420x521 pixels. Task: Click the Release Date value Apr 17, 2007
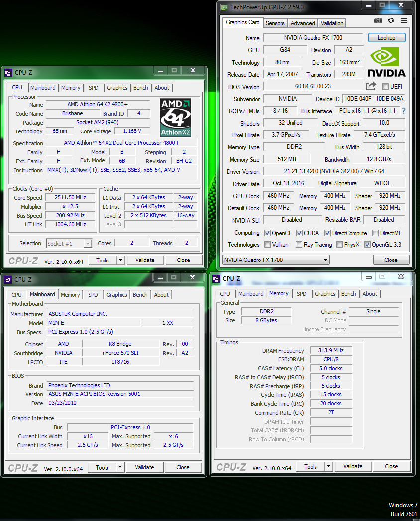point(283,74)
